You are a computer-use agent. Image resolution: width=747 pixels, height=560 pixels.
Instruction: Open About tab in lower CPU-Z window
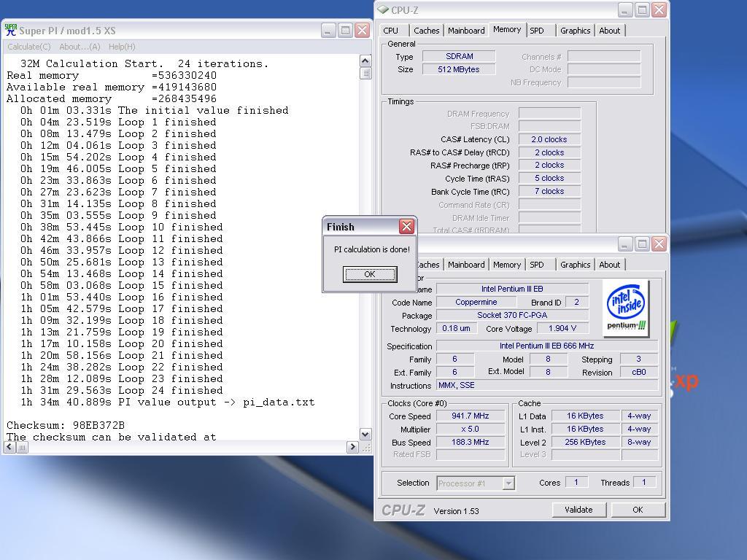click(609, 265)
